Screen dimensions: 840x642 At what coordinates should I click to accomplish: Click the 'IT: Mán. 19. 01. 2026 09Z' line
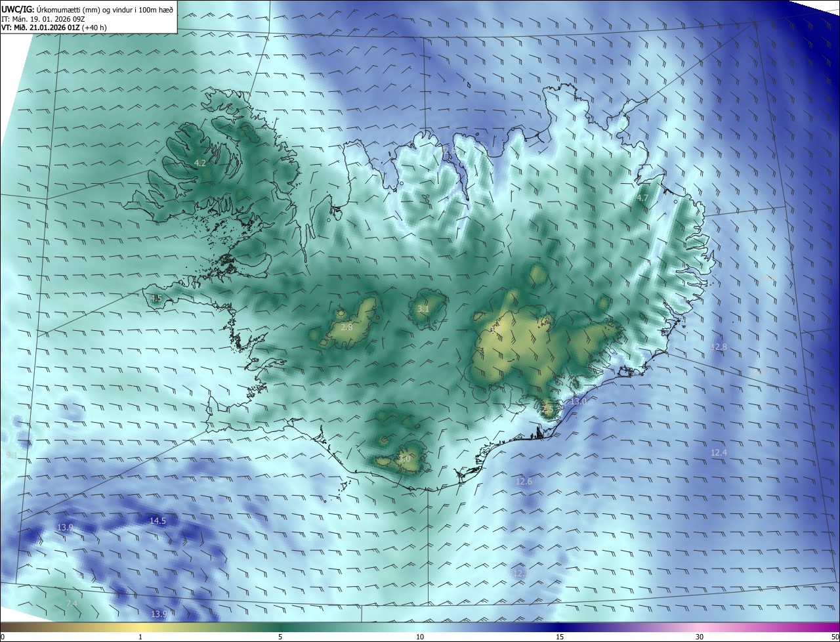(43, 18)
